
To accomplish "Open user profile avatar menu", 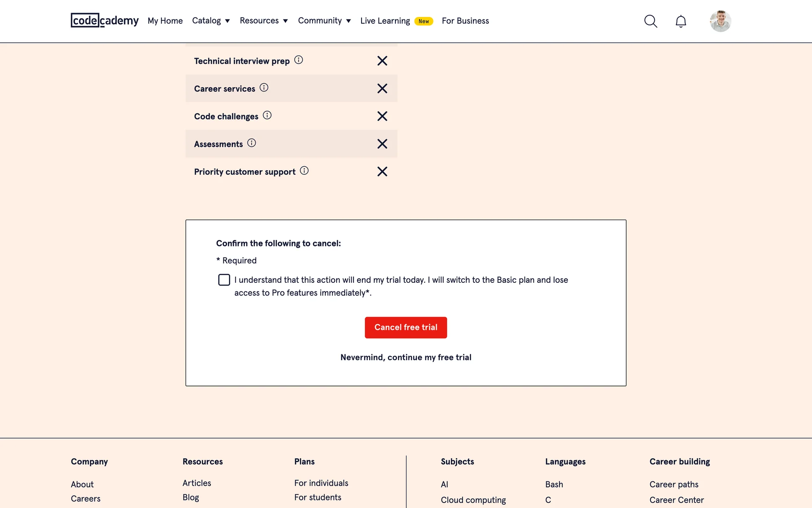I will (720, 21).
